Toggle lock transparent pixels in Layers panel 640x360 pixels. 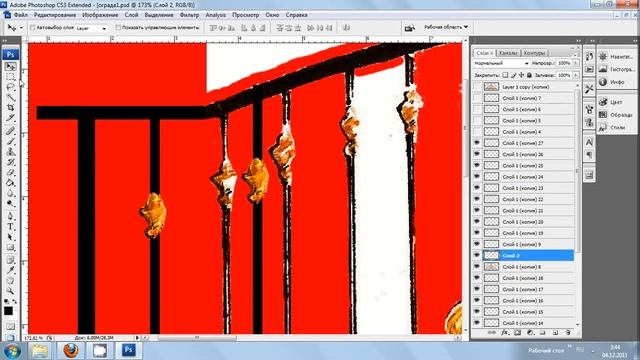505,75
